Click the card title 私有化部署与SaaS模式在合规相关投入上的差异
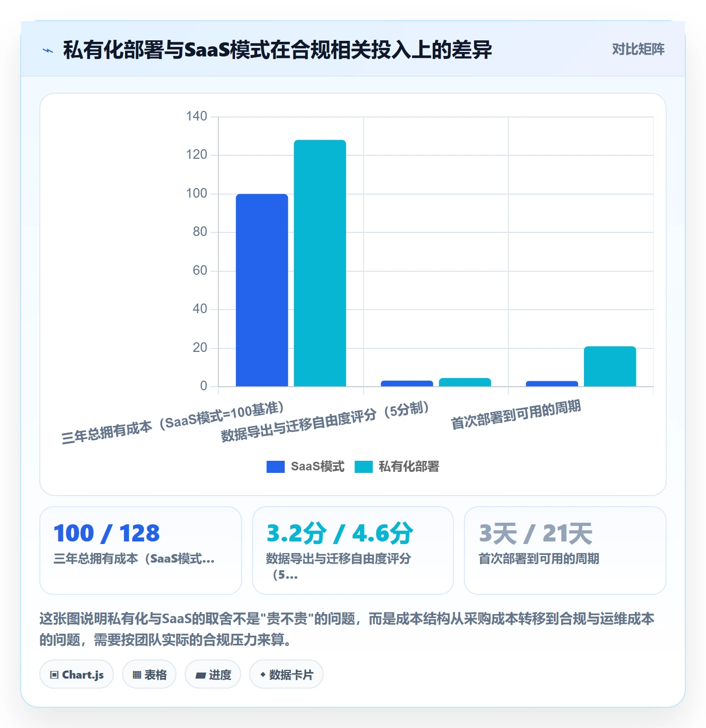 click(277, 50)
